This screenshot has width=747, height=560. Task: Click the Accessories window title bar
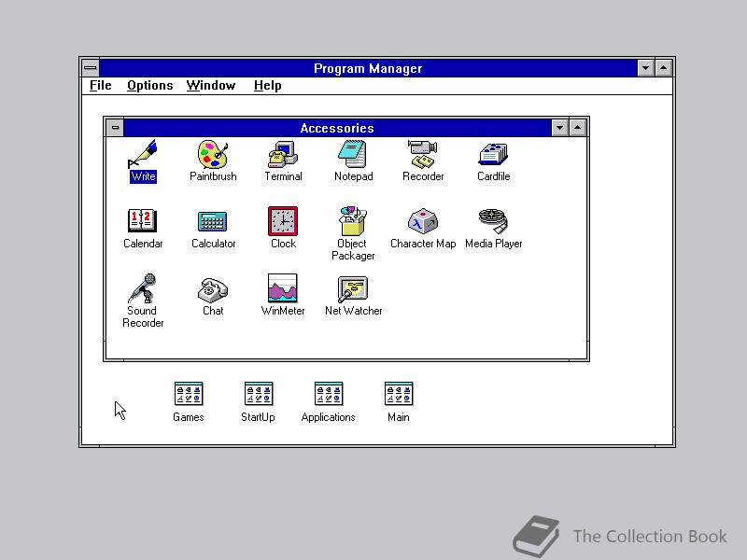337,128
